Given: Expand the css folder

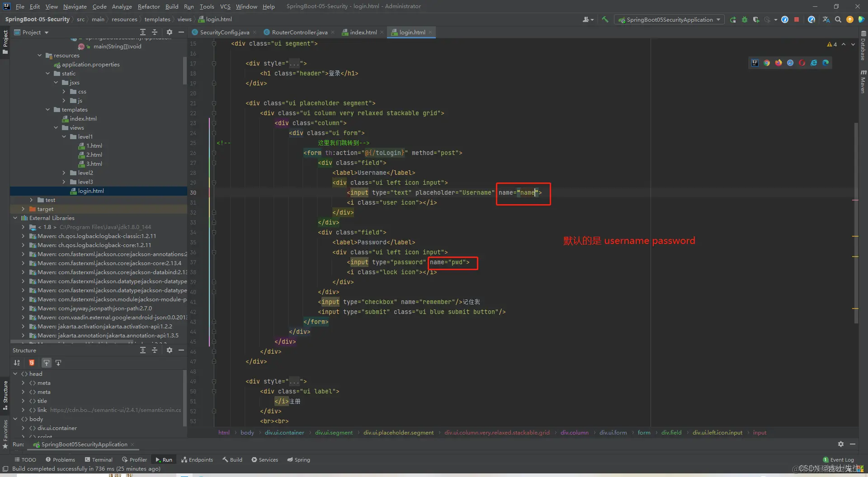Looking at the screenshot, I should (64, 92).
